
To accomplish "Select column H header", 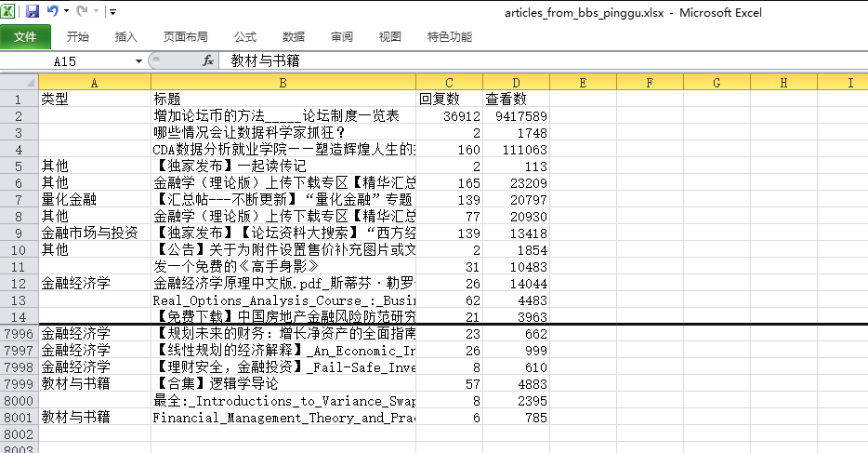I will [783, 83].
